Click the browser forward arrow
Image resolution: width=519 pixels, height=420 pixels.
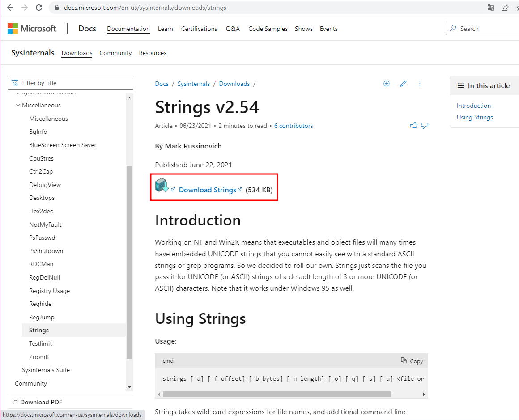(25, 8)
